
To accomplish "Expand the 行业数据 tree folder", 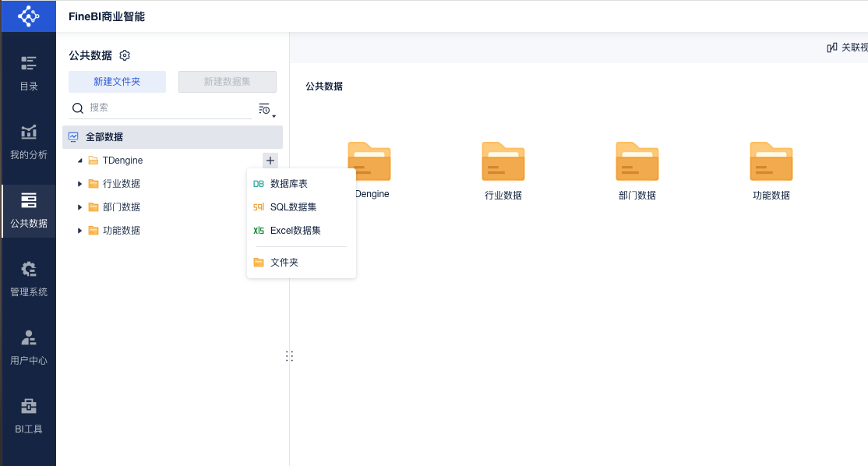I will (x=79, y=184).
